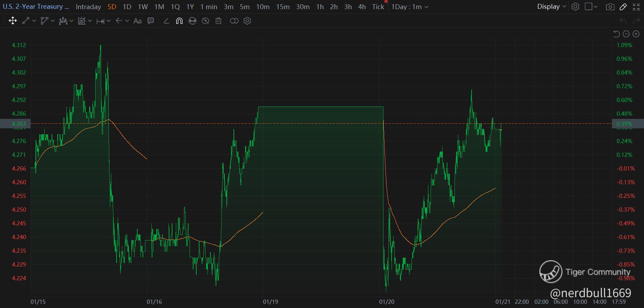
Task: Switch to 3h interval
Action: [348, 7]
